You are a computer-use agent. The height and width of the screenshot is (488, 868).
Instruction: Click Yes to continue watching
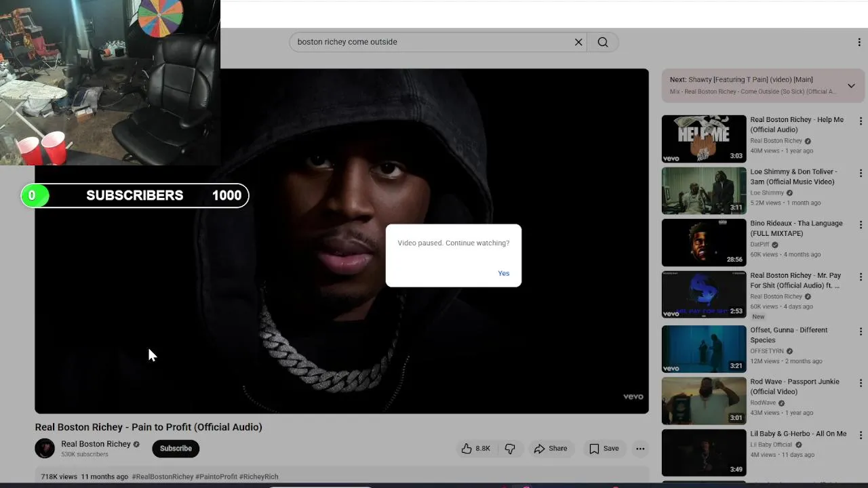pos(503,273)
